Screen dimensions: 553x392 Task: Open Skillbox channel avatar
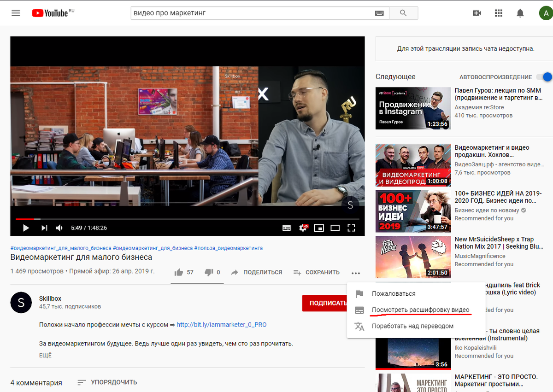point(21,302)
